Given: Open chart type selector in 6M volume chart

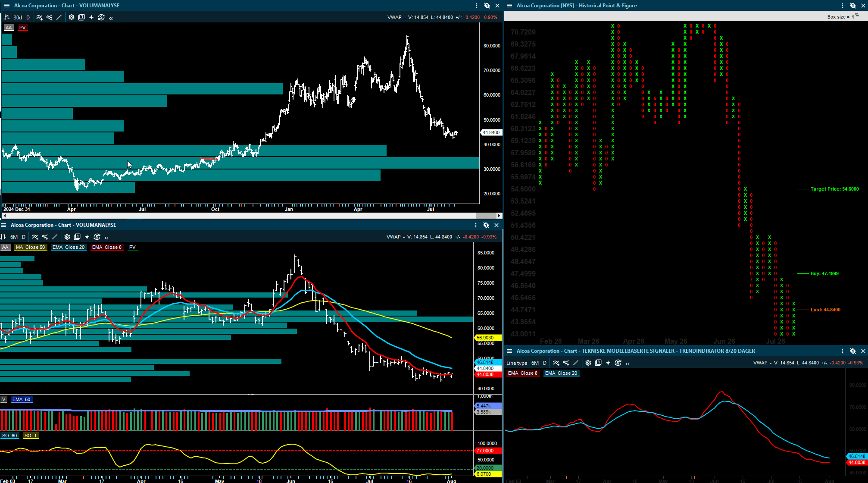Looking at the screenshot, I should [3, 237].
